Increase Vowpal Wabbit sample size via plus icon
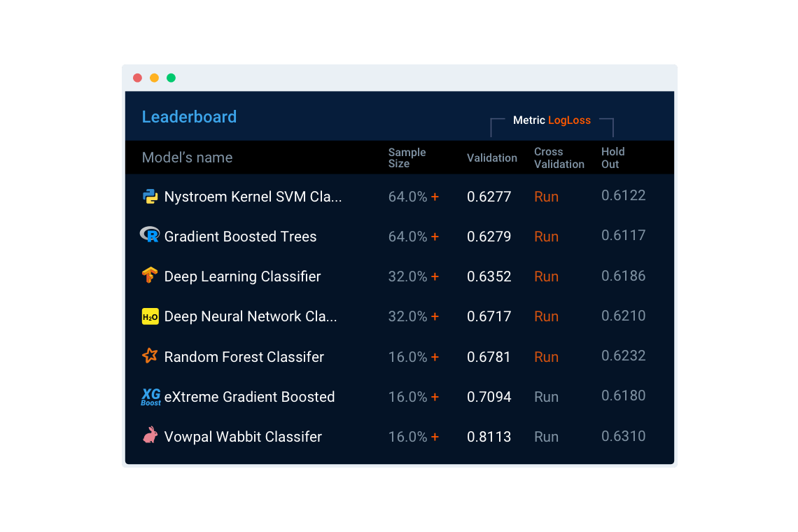Viewport: 798px width, 532px height. [x=435, y=437]
